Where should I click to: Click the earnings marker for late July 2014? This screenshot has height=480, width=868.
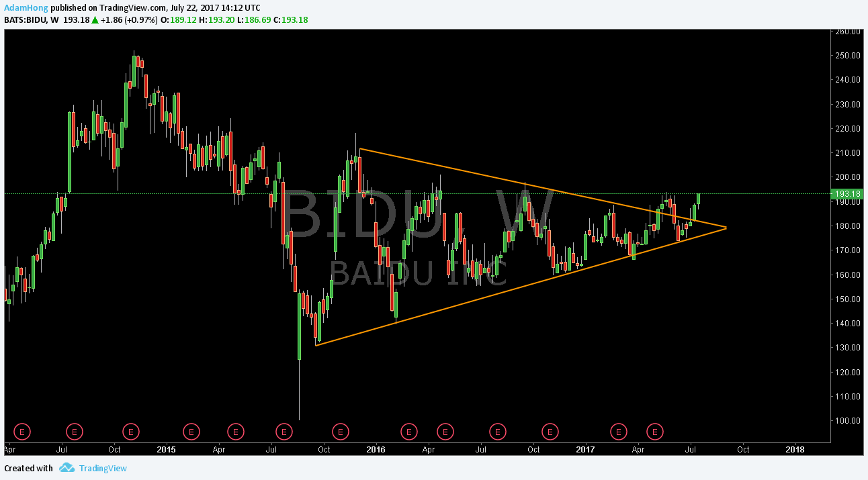click(x=75, y=430)
